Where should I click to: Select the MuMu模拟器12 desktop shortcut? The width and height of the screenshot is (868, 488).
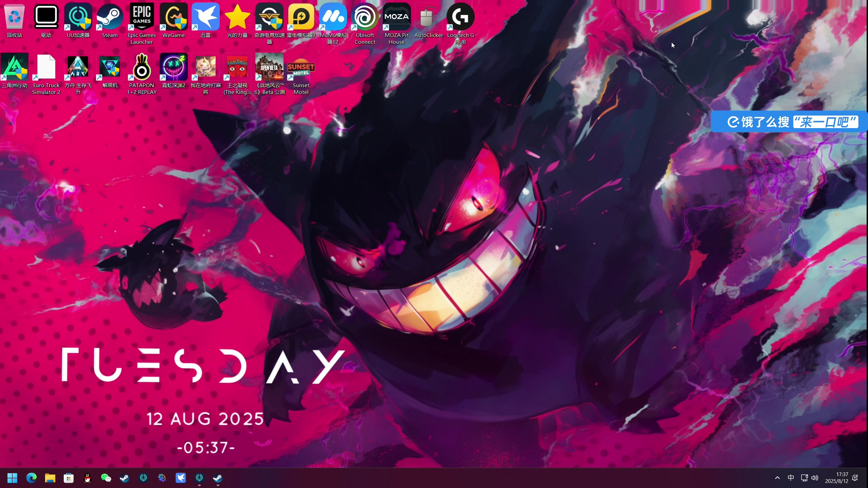[x=333, y=24]
